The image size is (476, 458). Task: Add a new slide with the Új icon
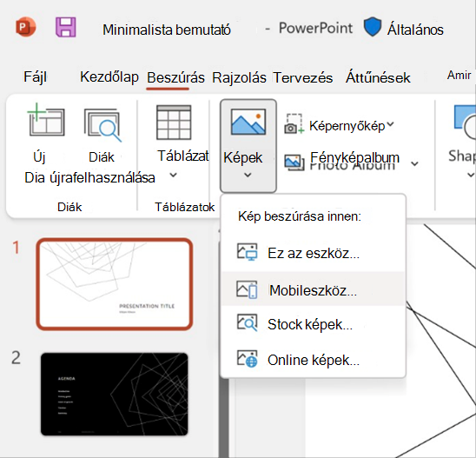pyautogui.click(x=46, y=120)
